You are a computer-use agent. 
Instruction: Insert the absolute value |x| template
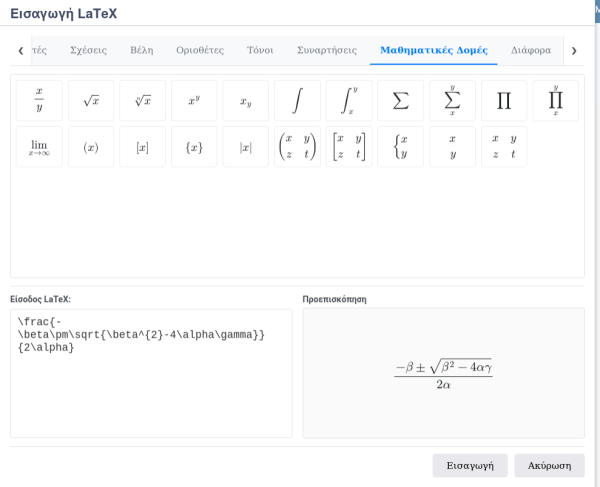pyautogui.click(x=246, y=147)
